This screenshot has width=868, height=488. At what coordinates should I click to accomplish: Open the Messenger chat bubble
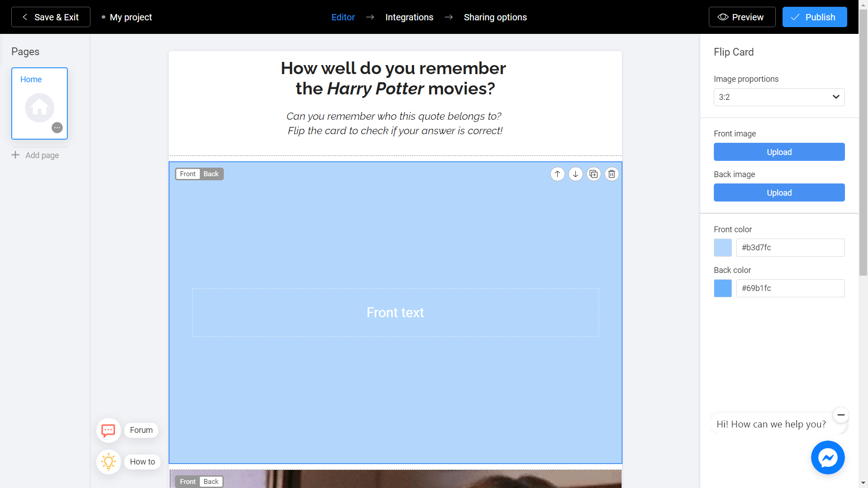828,457
